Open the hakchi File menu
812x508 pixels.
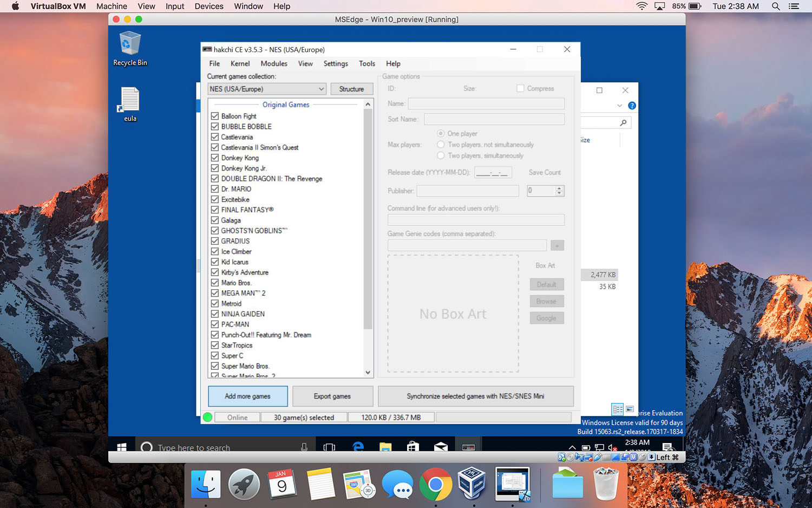[x=214, y=63]
